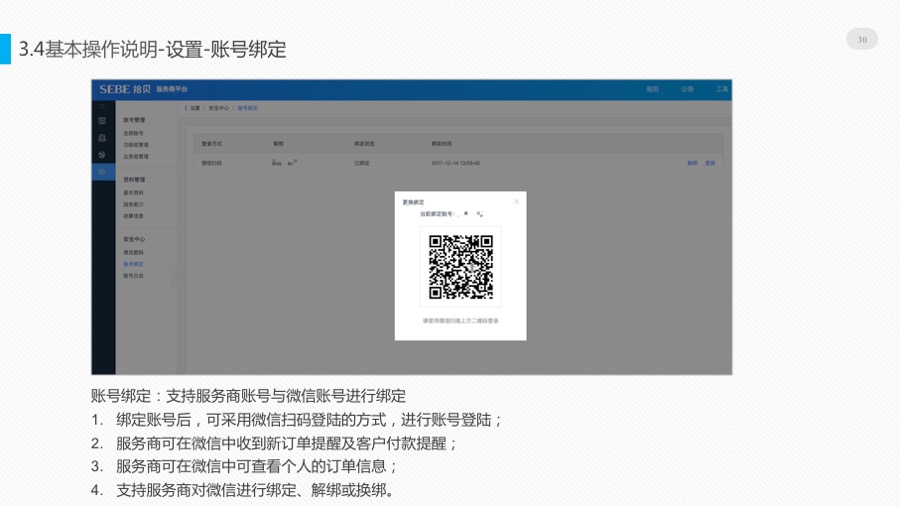Collapse the submenu panel using edge handle

tap(174, 278)
